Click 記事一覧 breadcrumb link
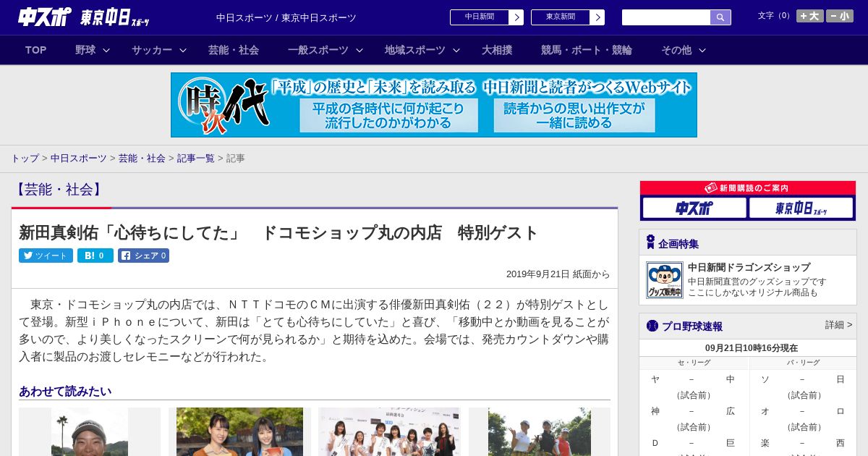This screenshot has width=868, height=456. point(196,158)
